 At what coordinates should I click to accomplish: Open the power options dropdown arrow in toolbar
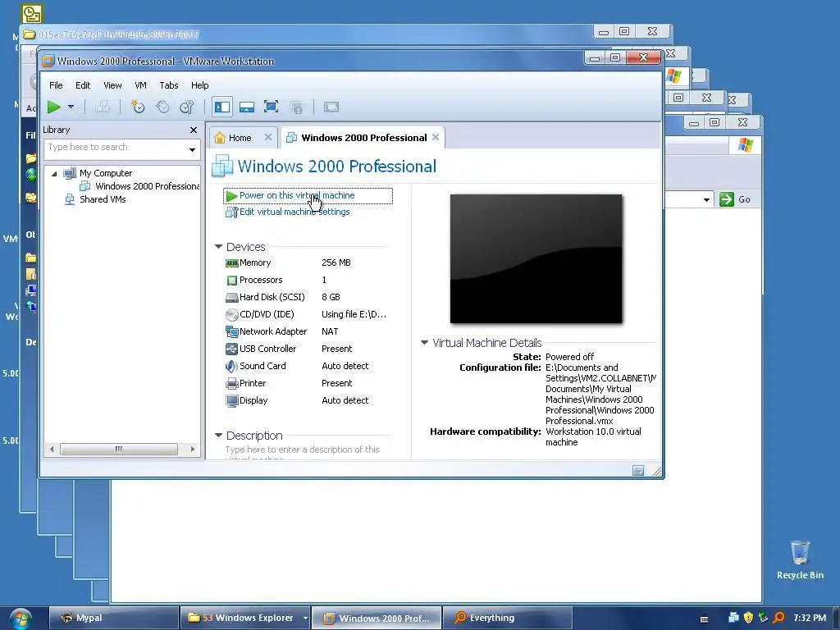click(71, 107)
